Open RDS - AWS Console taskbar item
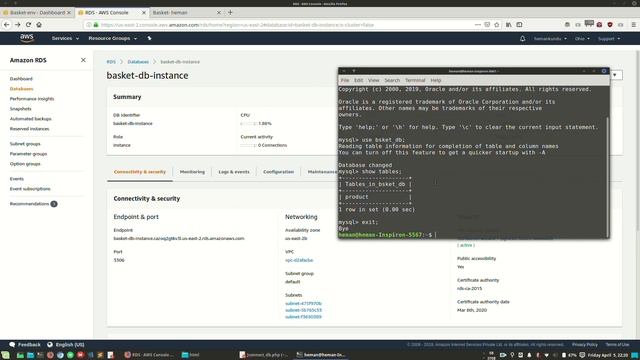This screenshot has width=640, height=360. click(x=149, y=355)
